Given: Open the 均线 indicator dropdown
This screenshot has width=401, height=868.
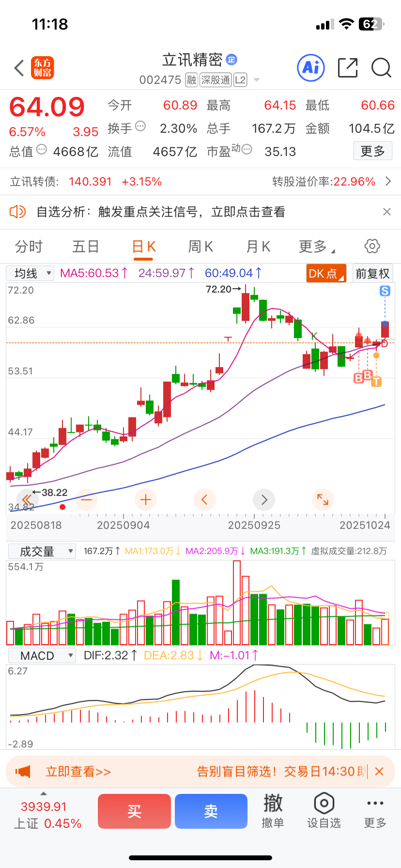Looking at the screenshot, I should (x=30, y=273).
